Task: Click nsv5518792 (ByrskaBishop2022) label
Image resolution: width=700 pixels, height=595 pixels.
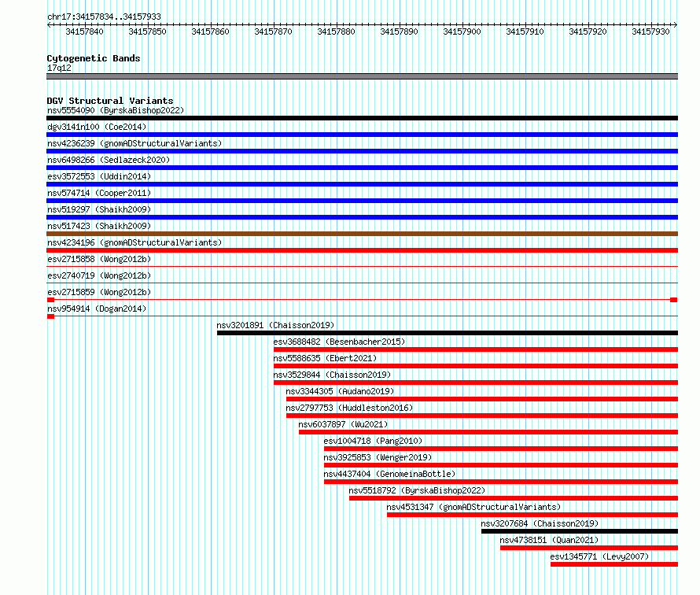Action: coord(417,490)
